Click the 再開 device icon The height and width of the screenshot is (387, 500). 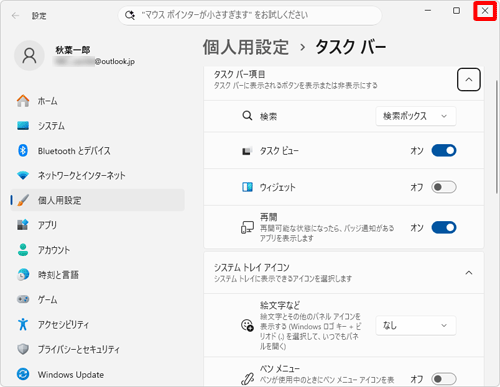click(247, 227)
